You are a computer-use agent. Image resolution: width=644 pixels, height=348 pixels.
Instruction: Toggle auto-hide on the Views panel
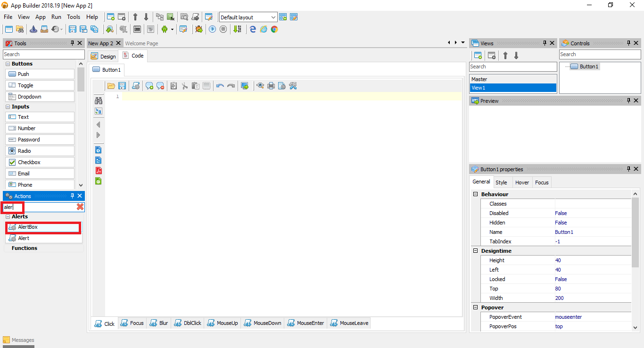tap(545, 43)
